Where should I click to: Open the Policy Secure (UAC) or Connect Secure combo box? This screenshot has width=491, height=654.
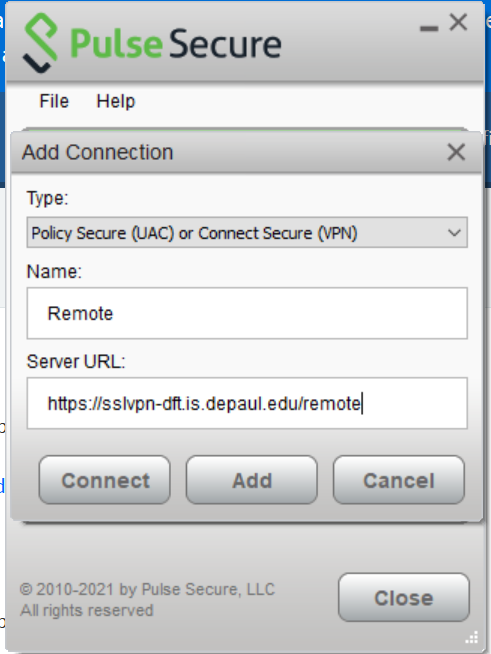point(247,232)
